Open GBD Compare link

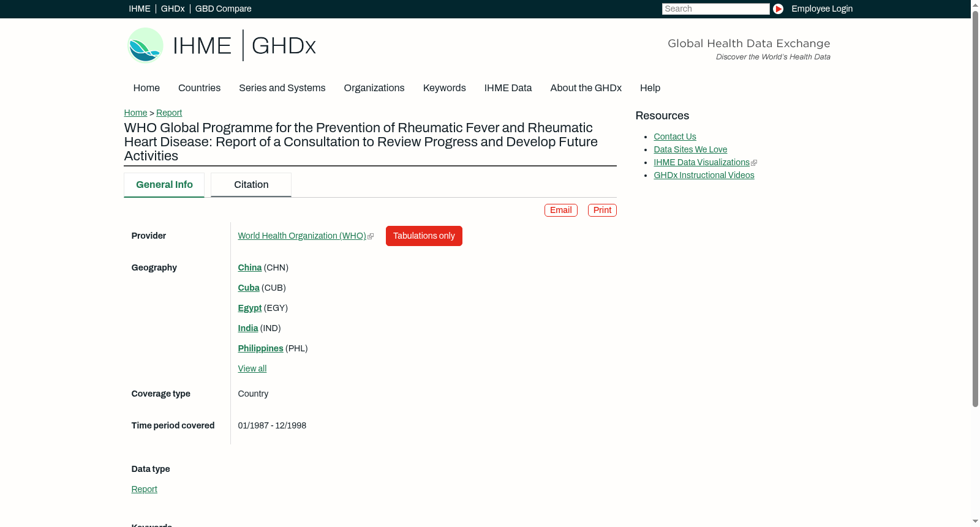coord(224,9)
